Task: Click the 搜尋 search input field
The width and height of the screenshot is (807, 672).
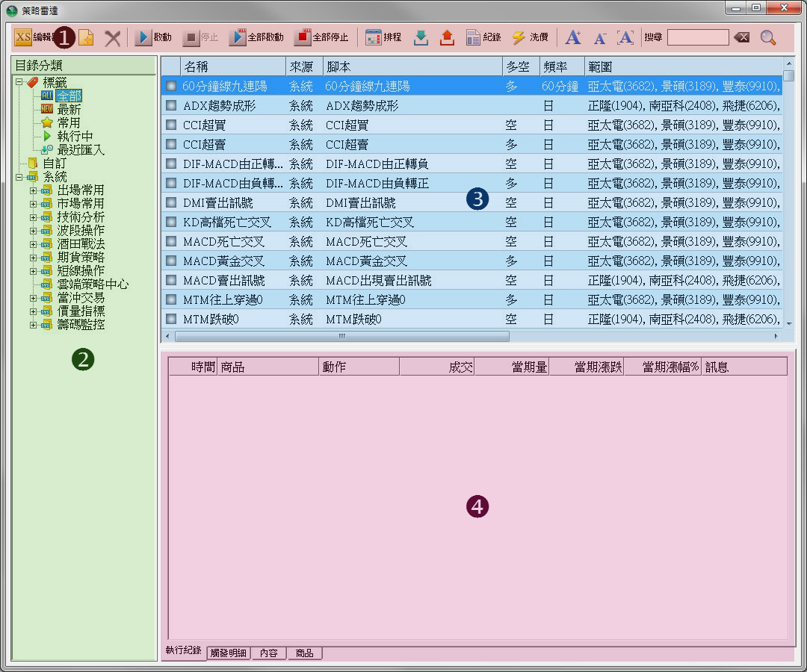Action: coord(698,37)
